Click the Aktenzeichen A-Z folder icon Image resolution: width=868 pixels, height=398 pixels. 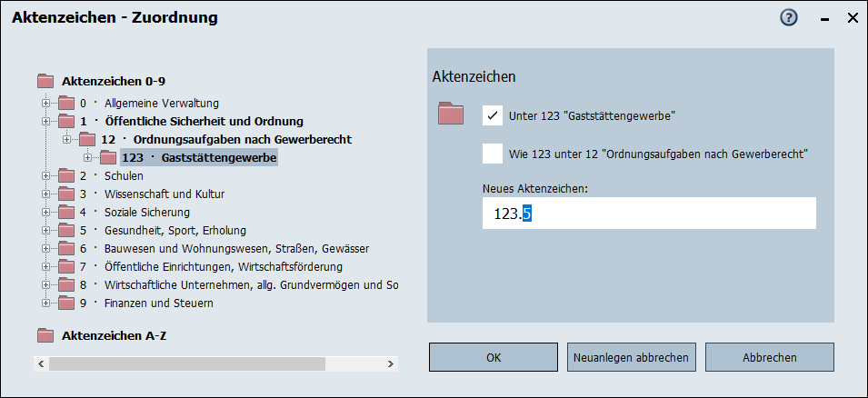45,335
